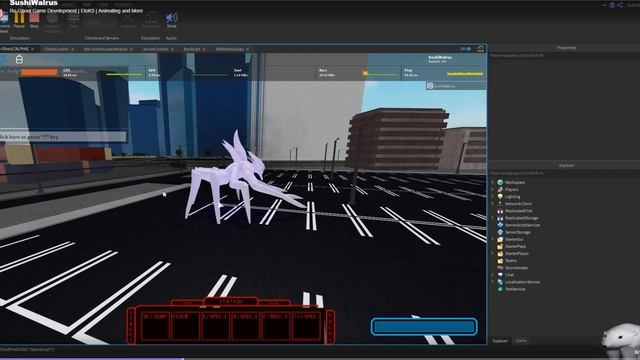Close the BarScript tab

204,49
